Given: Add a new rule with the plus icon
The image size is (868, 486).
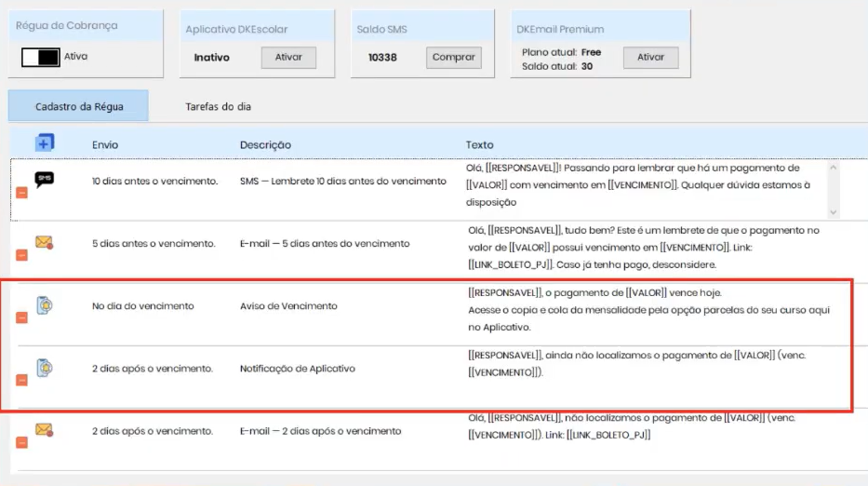Looking at the screenshot, I should (x=45, y=143).
